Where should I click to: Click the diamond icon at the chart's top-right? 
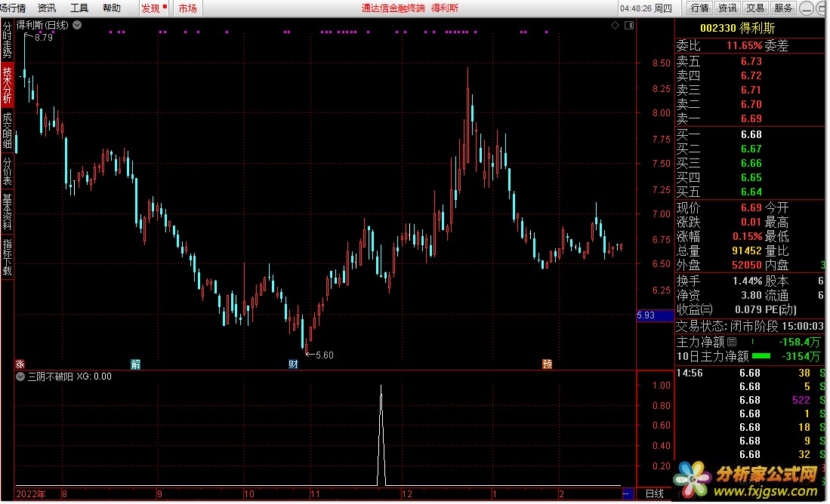(x=615, y=25)
